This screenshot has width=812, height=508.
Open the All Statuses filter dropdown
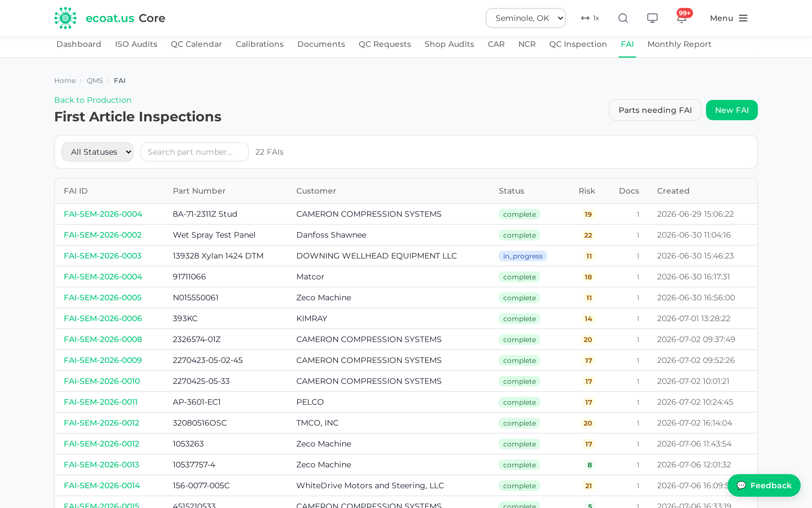pos(98,152)
